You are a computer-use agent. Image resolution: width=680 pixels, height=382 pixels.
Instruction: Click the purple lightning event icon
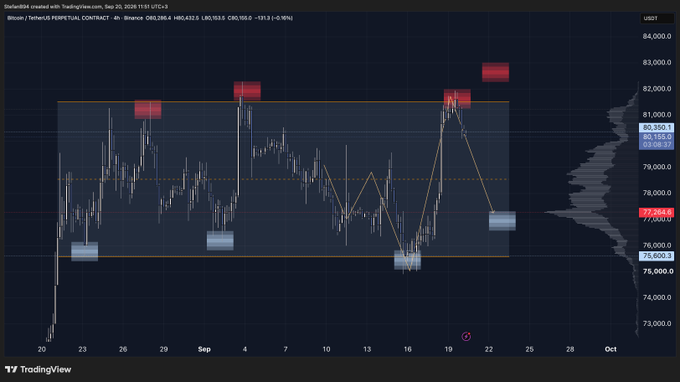(x=466, y=336)
